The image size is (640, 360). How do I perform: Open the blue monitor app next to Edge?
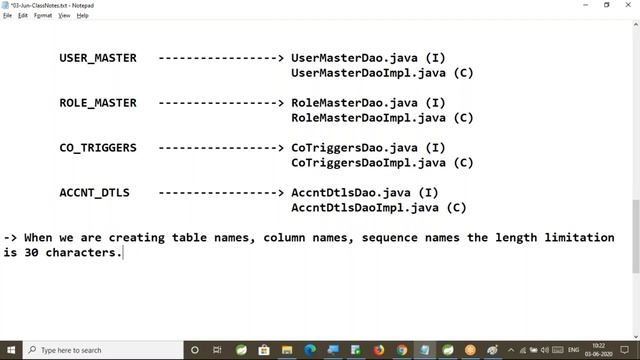pos(333,350)
